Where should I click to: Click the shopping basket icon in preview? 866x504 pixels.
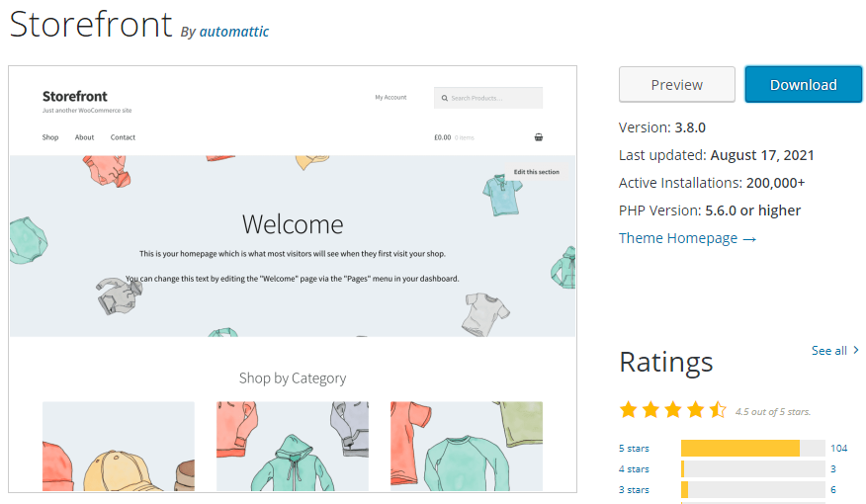539,137
